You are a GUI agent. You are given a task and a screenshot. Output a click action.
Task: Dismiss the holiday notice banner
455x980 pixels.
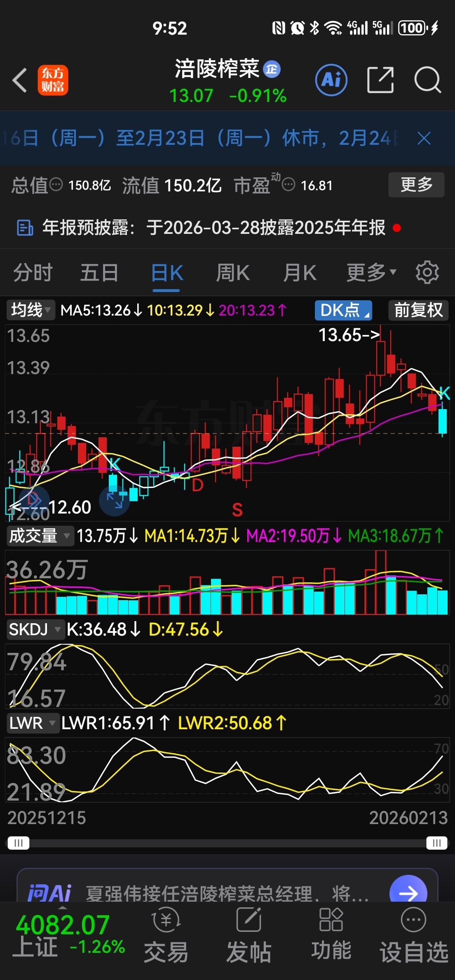(424, 139)
